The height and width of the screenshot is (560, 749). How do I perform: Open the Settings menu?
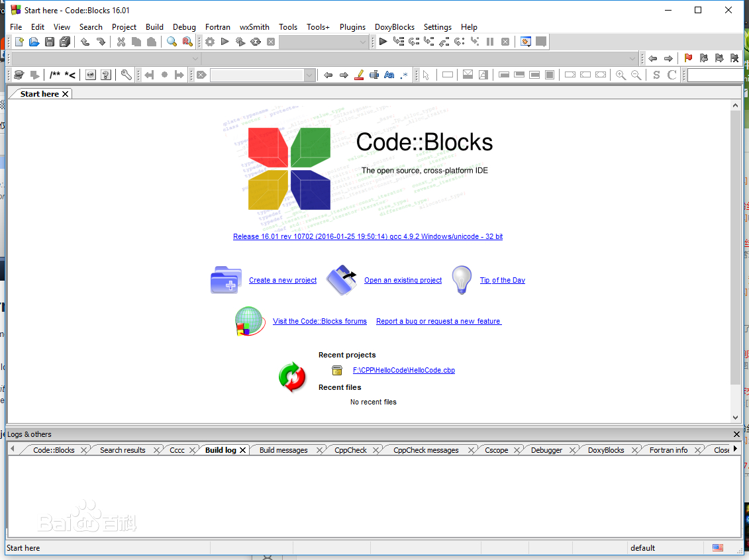(438, 27)
